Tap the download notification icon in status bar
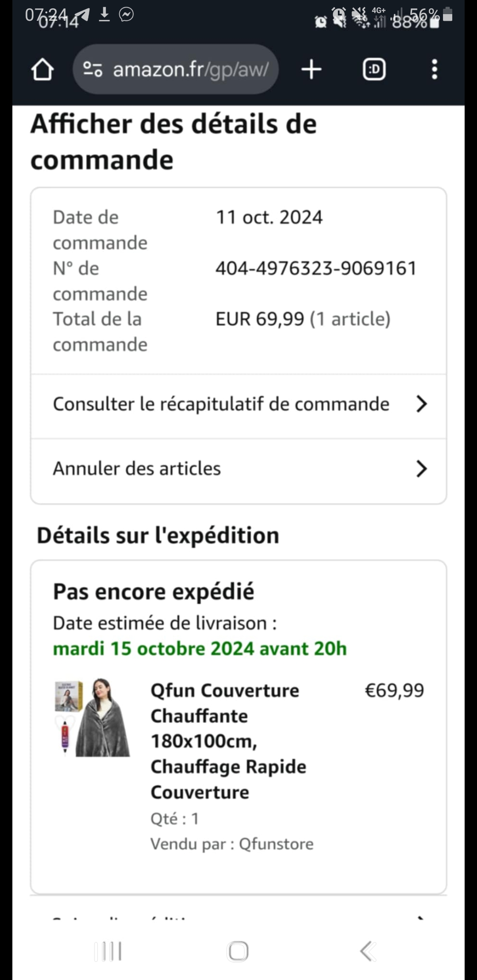Screen dimensions: 477x980 (104, 15)
